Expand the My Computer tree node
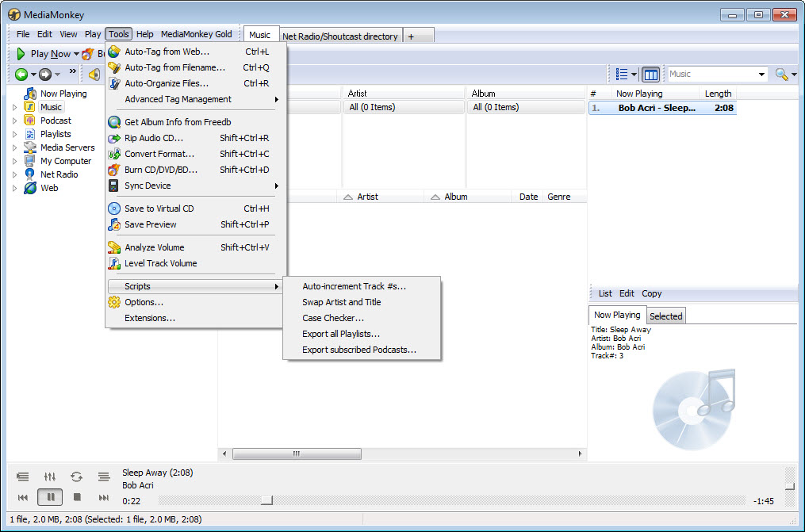This screenshot has width=805, height=532. (x=15, y=161)
